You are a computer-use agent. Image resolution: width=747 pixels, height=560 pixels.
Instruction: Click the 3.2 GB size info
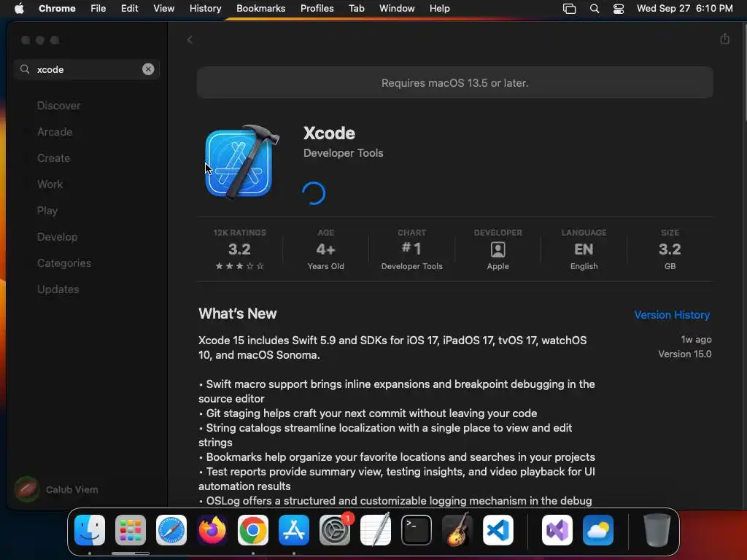[670, 249]
